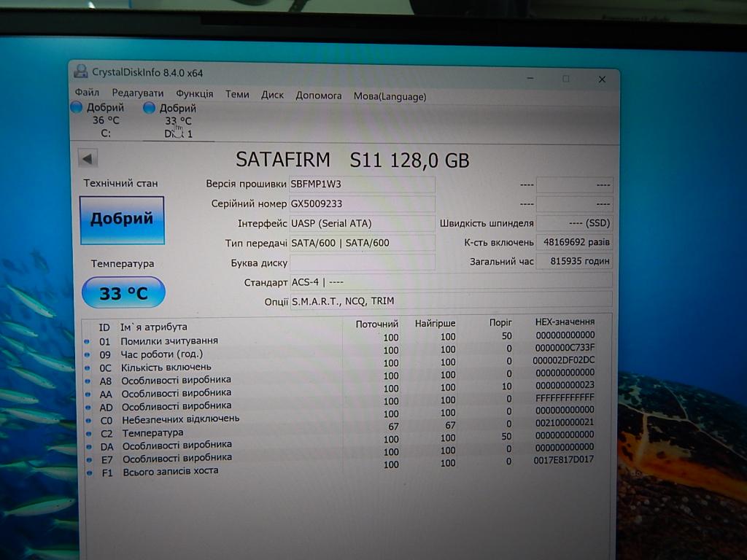
Task: Open the Функція menu
Action: tap(194, 94)
